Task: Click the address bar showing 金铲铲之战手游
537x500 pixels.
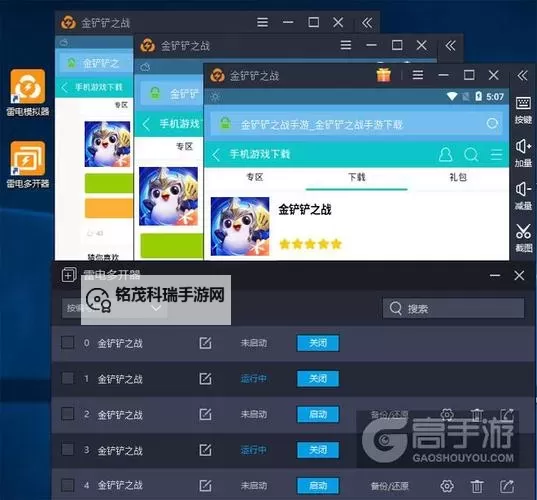Action: 356,124
